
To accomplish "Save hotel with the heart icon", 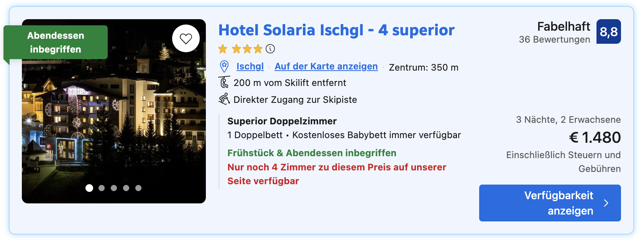I will [x=186, y=38].
